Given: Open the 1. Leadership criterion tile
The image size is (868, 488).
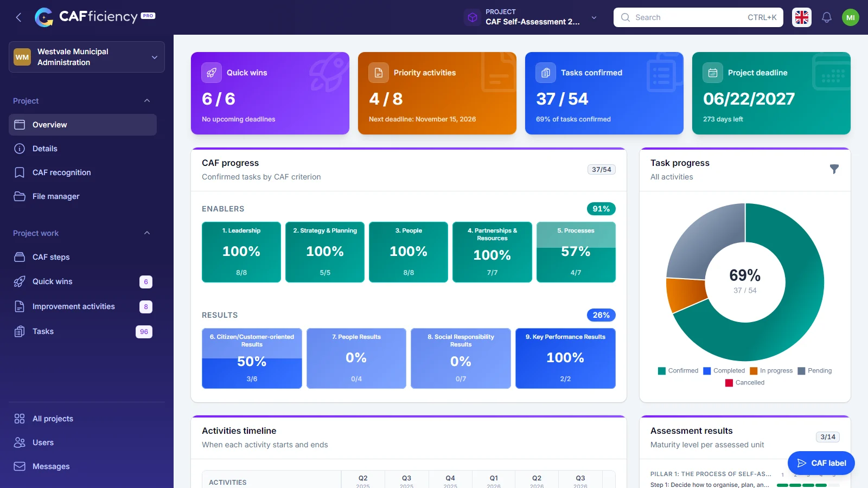Looking at the screenshot, I should pos(241,252).
